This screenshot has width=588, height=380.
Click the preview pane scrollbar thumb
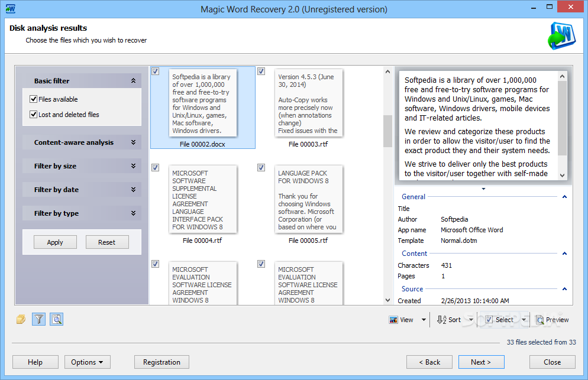562,118
